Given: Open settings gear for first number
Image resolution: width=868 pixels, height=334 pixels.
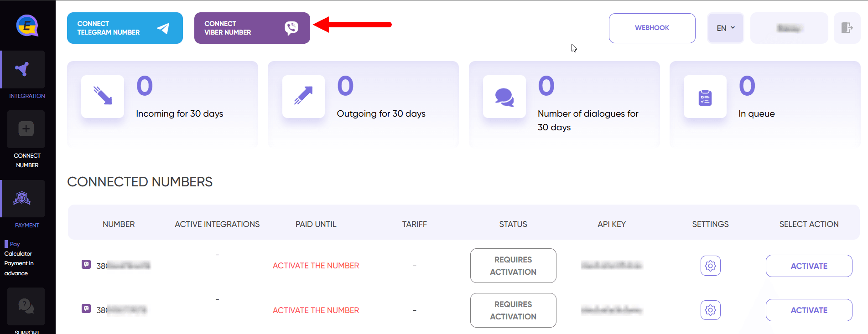Looking at the screenshot, I should pos(710,266).
